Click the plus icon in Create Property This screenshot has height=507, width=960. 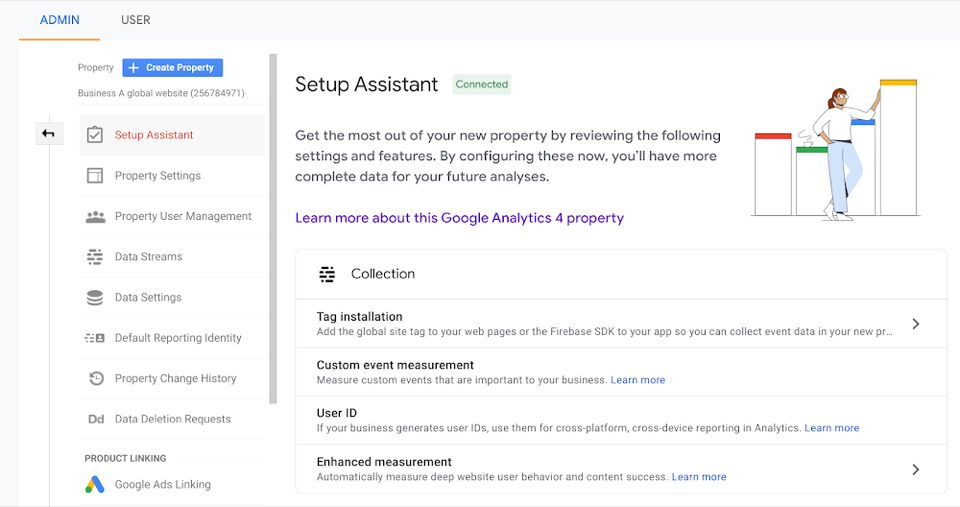click(x=133, y=67)
